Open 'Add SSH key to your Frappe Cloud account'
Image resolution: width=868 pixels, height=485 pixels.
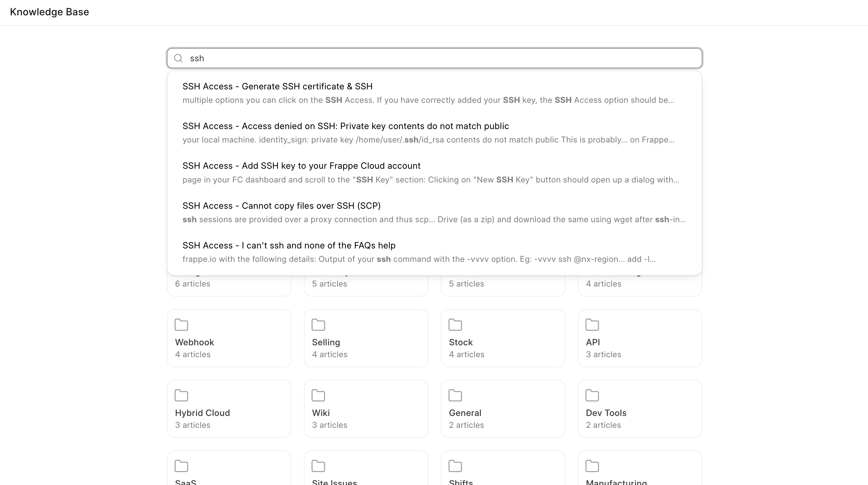coord(301,166)
